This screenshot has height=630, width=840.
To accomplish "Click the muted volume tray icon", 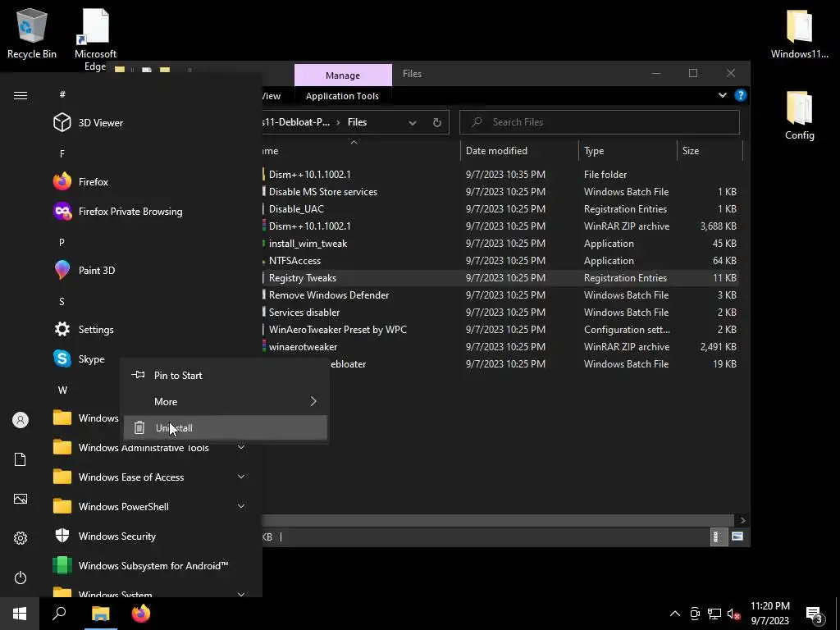I will pos(733,614).
